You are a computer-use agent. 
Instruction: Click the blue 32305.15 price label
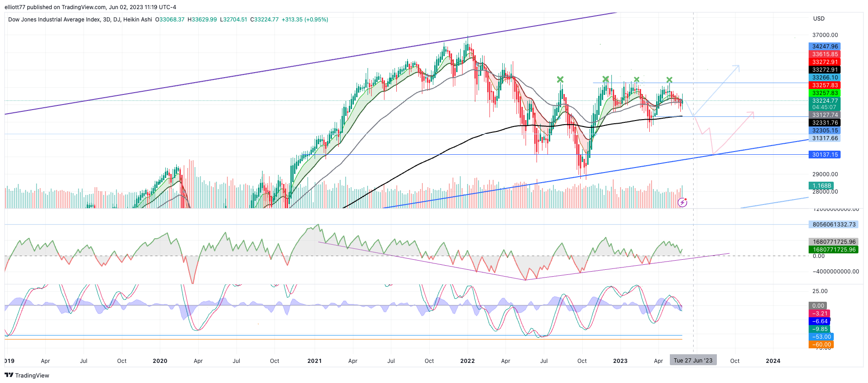825,131
